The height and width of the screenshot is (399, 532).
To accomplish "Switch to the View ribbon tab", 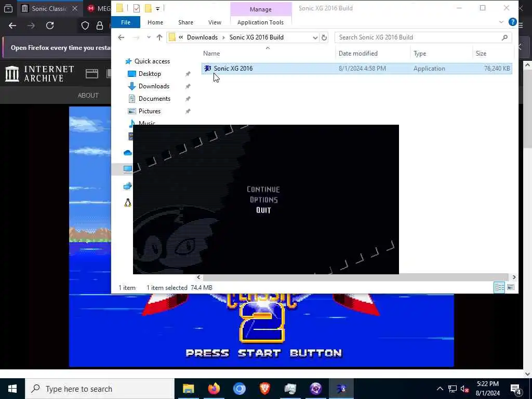I will click(x=215, y=22).
